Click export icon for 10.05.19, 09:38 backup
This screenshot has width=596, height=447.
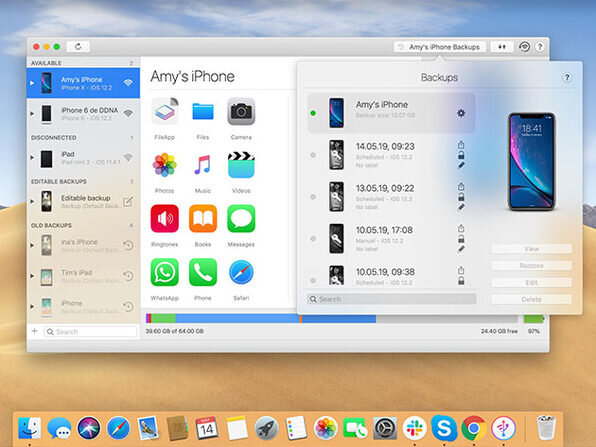(x=461, y=270)
